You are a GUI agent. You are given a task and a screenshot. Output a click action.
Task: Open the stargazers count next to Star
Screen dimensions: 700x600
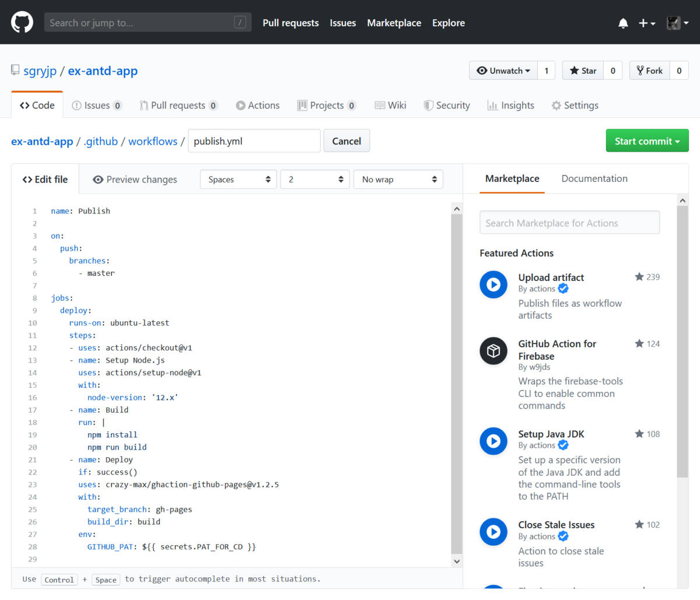coord(613,71)
